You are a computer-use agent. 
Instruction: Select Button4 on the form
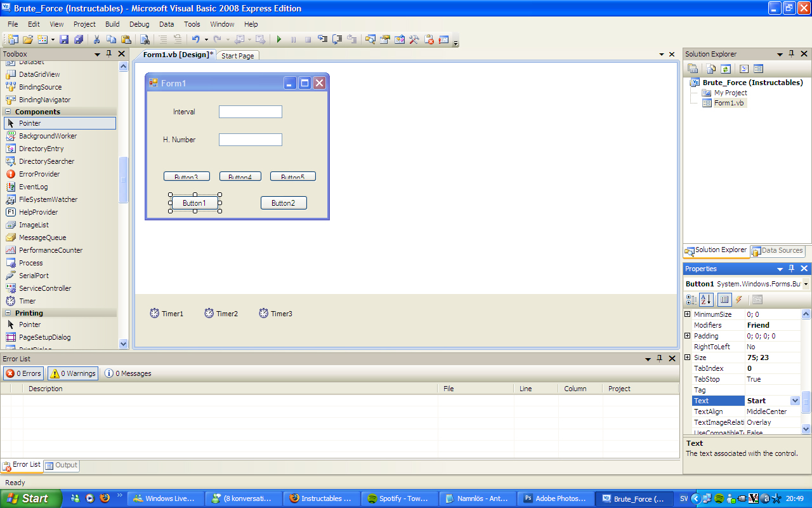(x=240, y=177)
